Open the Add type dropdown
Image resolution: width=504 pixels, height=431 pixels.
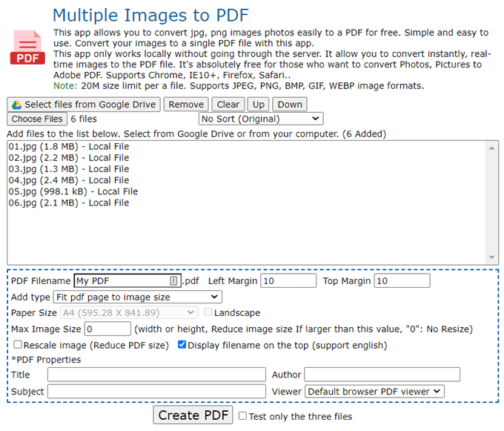138,297
